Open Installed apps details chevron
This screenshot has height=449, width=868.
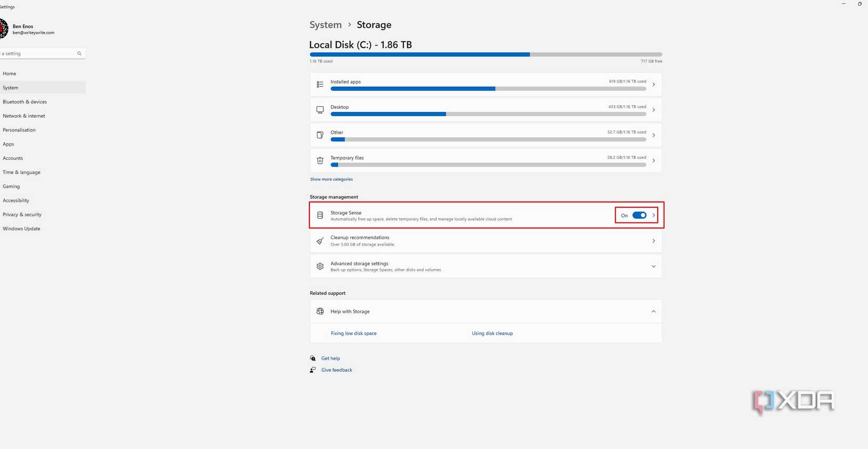pos(653,85)
